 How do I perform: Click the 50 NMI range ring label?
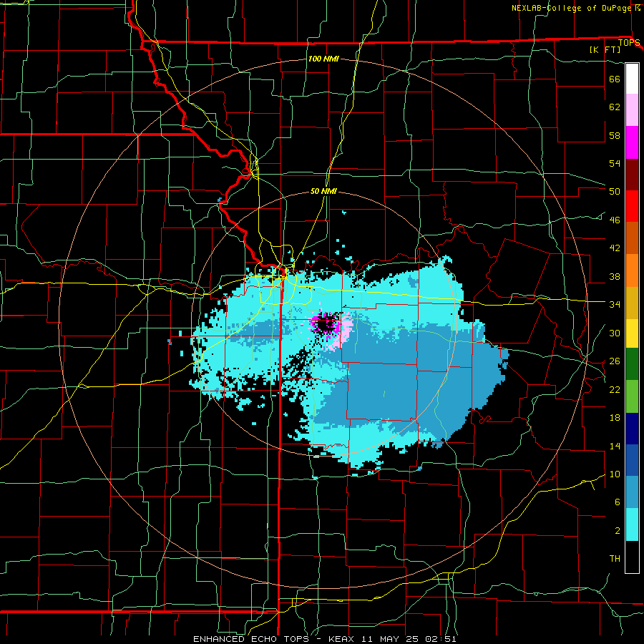[x=323, y=191]
